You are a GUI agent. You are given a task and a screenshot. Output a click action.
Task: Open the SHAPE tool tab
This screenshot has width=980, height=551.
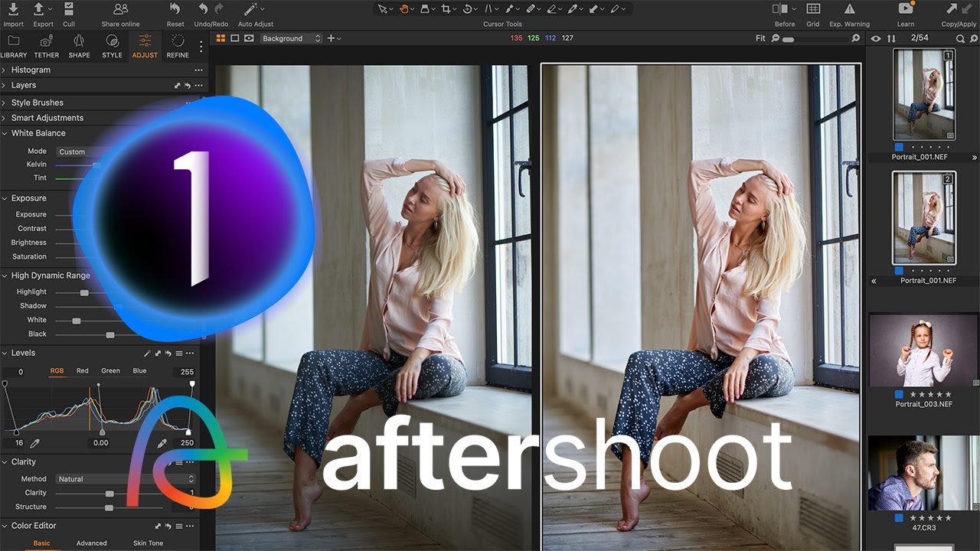click(79, 46)
